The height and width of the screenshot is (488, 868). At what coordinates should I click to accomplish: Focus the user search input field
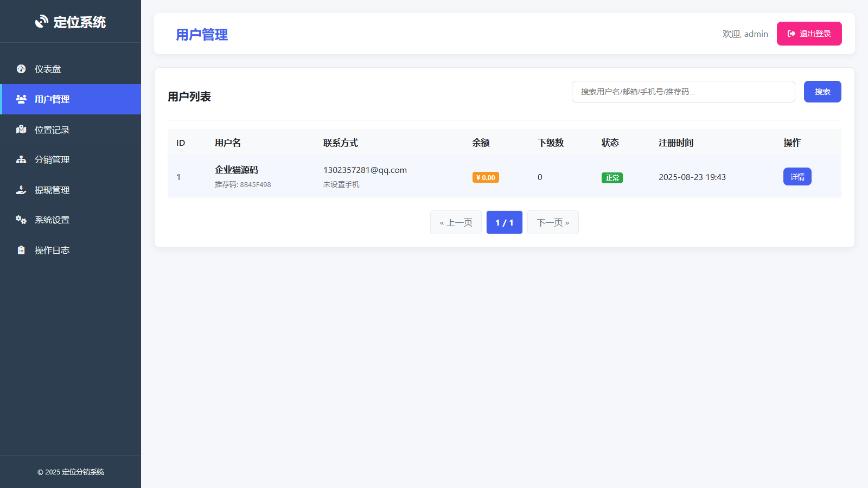(x=683, y=92)
